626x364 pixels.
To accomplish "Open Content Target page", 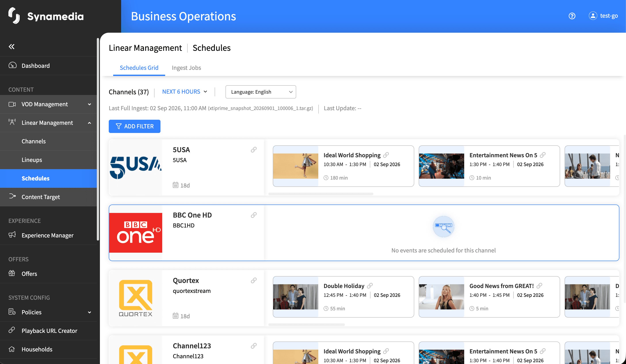I will click(x=48, y=197).
